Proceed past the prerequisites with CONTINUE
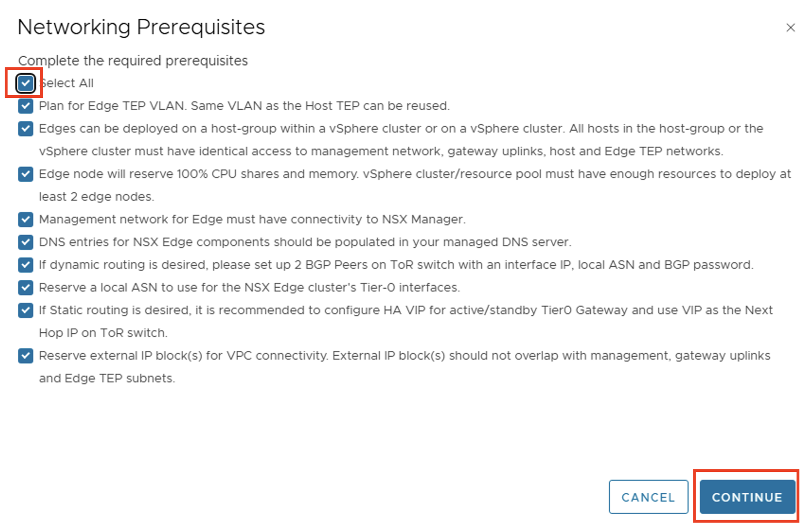The width and height of the screenshot is (807, 532). [746, 497]
